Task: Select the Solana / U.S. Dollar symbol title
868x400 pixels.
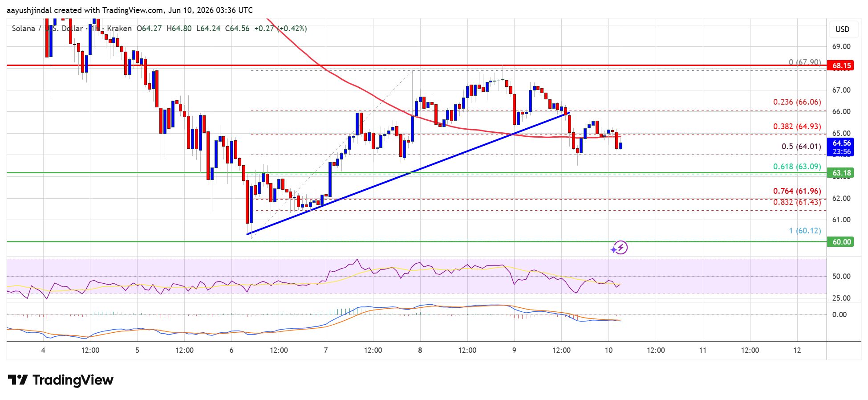Action: click(47, 29)
